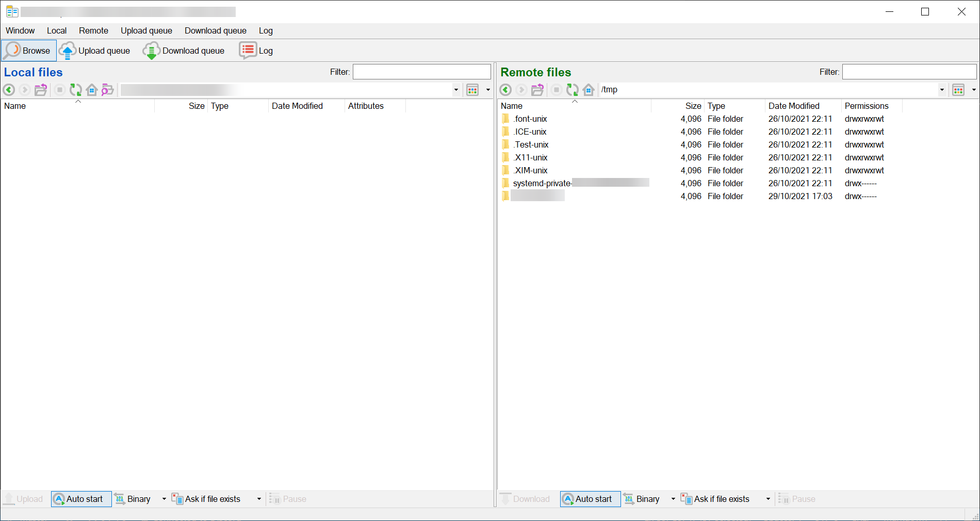
Task: Open the Remote menu
Action: (93, 30)
